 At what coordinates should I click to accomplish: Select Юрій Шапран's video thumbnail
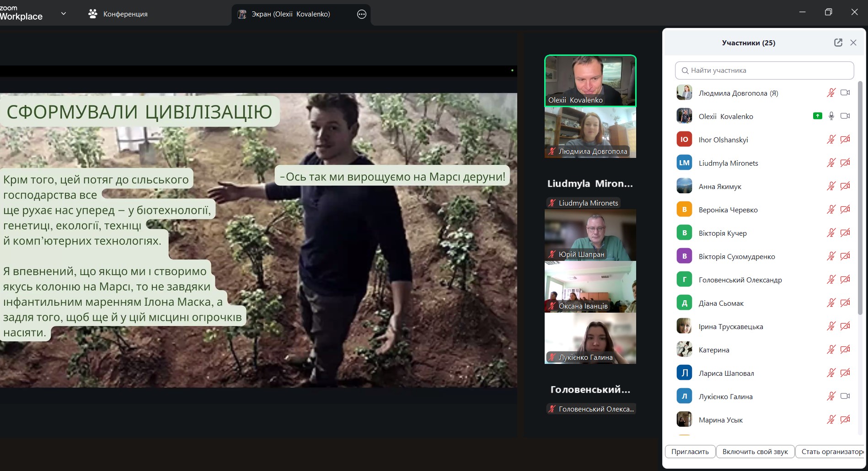click(x=590, y=235)
